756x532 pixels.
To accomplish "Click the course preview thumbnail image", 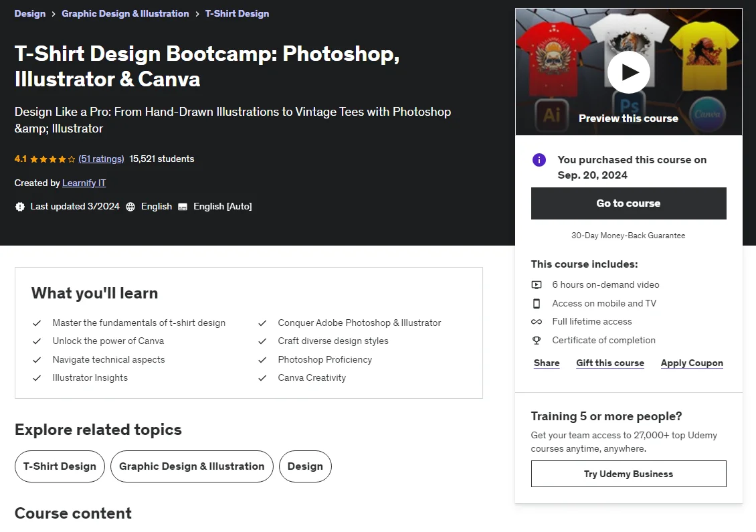I will pos(628,72).
